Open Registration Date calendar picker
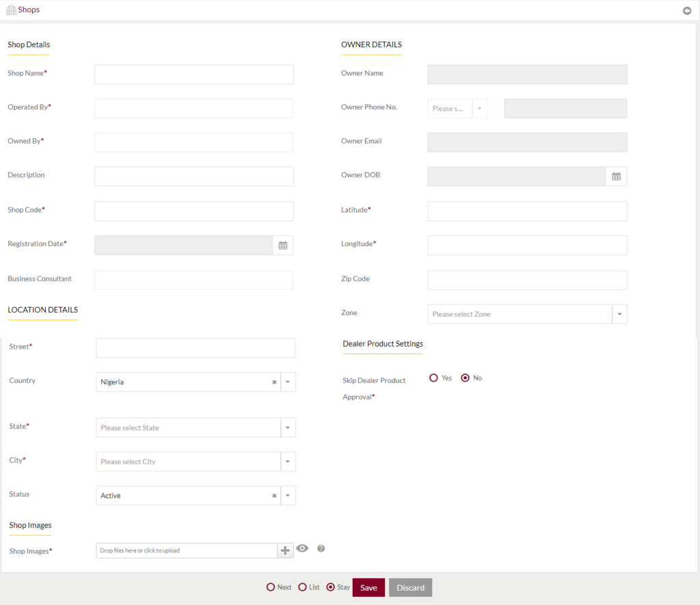The height and width of the screenshot is (605, 700). tap(283, 245)
